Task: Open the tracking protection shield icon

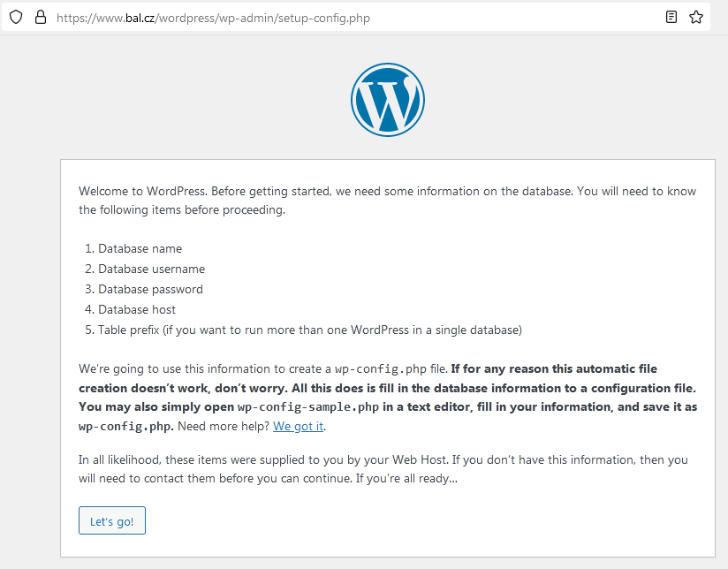Action: point(16,17)
